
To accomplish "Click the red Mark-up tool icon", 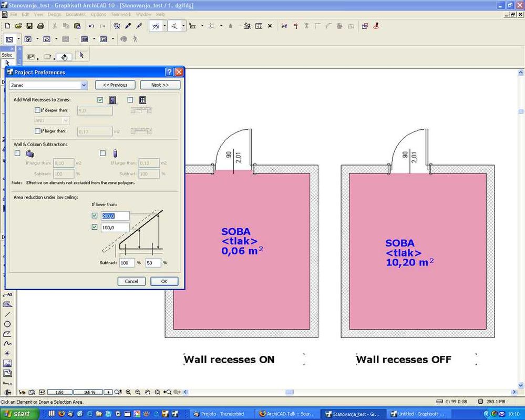I will (376, 26).
